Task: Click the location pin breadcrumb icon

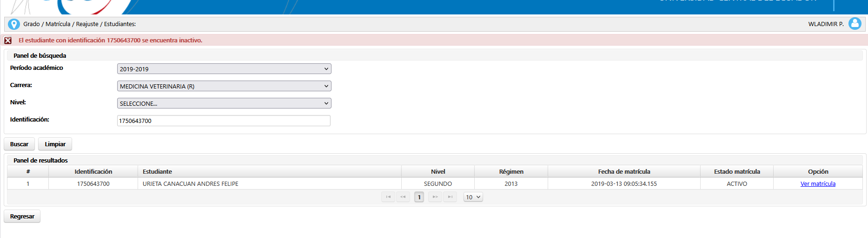Action: (14, 24)
